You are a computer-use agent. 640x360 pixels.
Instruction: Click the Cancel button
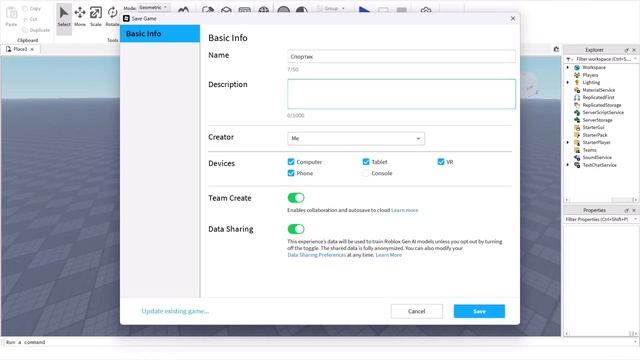pos(416,311)
